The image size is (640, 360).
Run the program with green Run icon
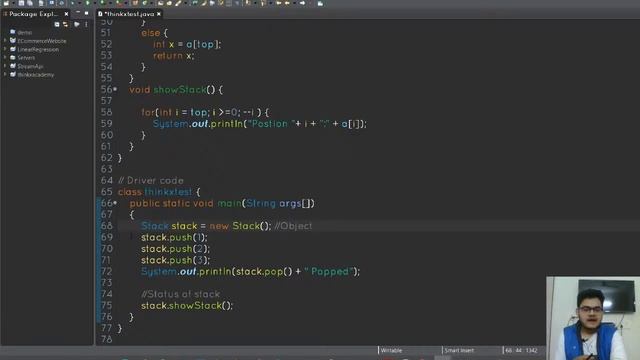point(87,3)
